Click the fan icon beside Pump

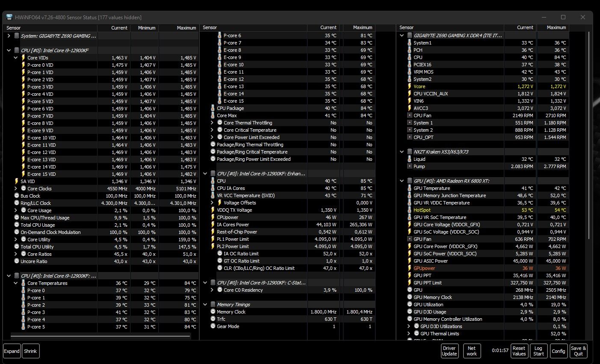click(x=410, y=166)
